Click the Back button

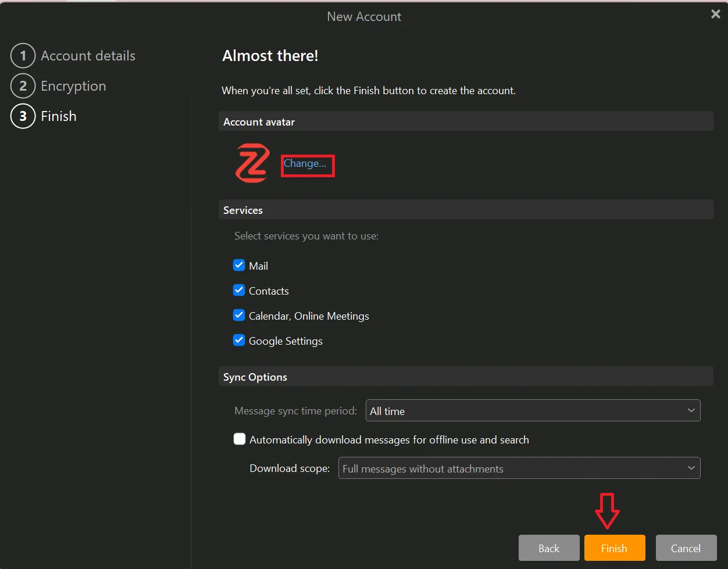548,548
